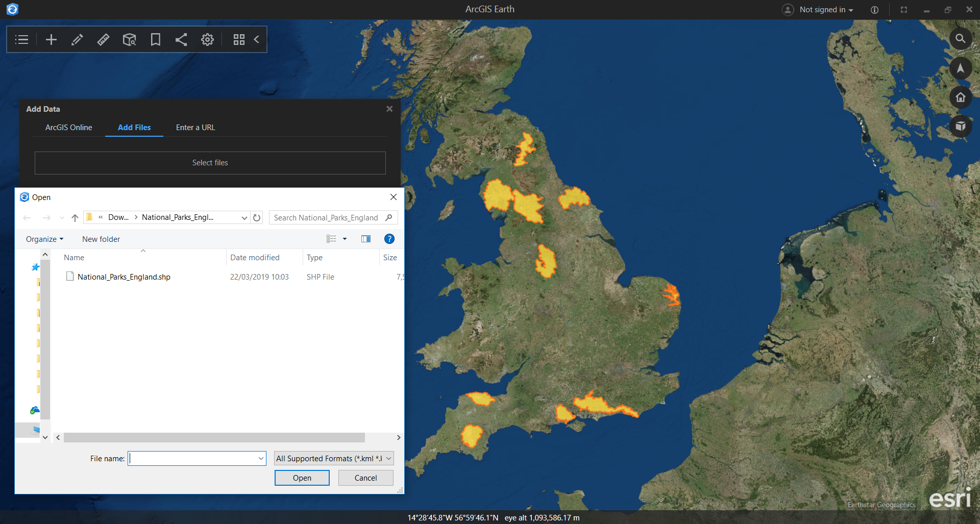The image size is (980, 524).
Task: Click the map Search magnifier button
Action: click(x=960, y=39)
